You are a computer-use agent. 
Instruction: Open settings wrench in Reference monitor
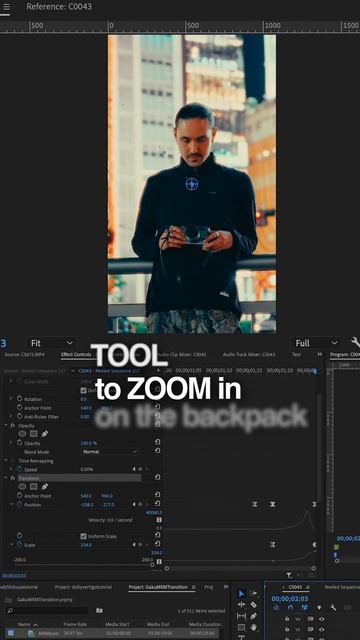[355, 342]
